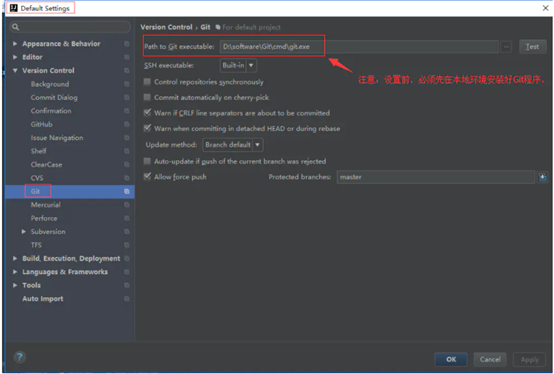Select Auto Import in settings tree
This screenshot has width=554, height=374.
pyautogui.click(x=43, y=299)
